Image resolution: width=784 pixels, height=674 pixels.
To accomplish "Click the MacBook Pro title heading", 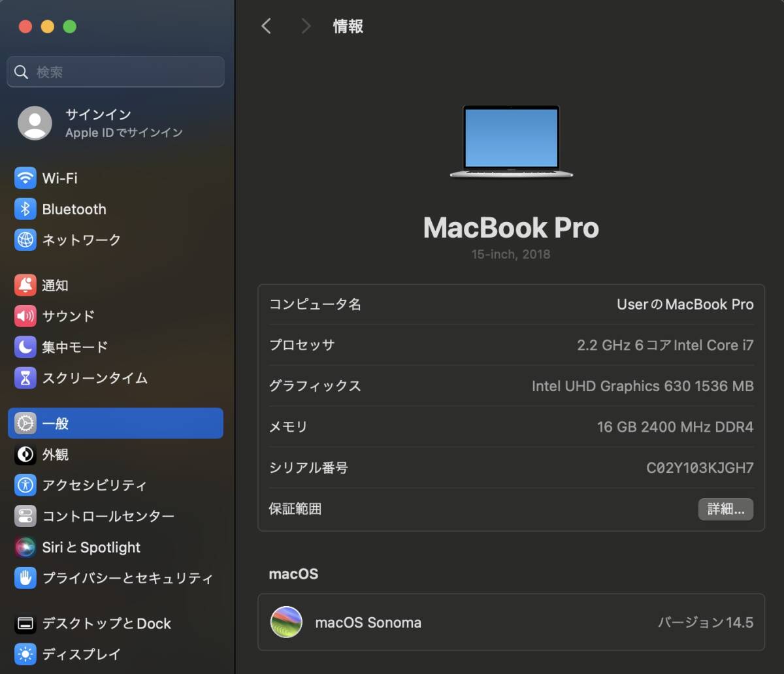I will [511, 227].
